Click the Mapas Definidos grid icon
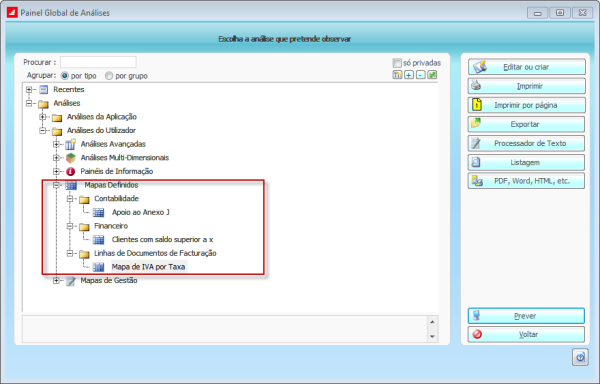Viewport: 600px width, 384px height. point(71,185)
